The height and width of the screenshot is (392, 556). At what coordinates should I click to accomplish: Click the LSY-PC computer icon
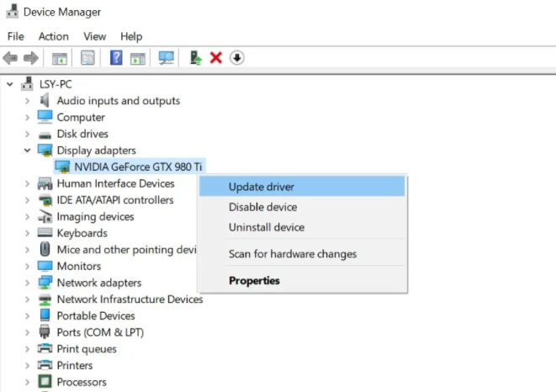click(27, 84)
